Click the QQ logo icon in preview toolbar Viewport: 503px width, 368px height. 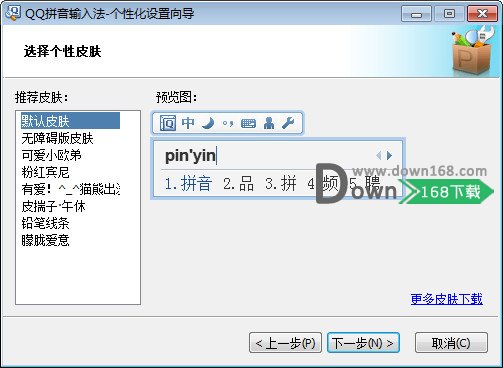(168, 123)
